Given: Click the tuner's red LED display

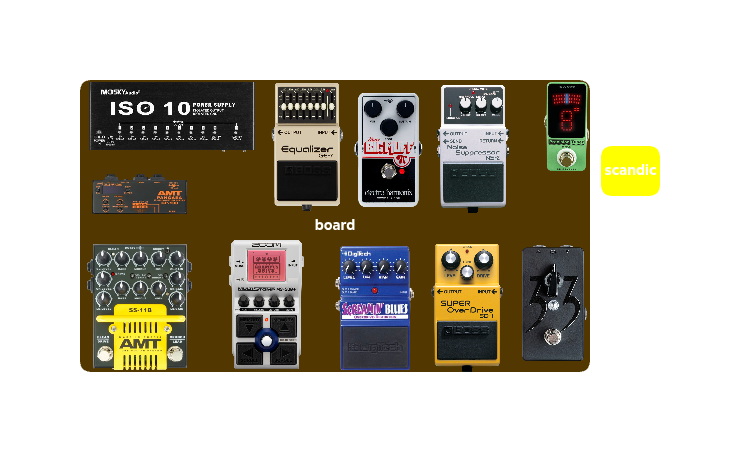Looking at the screenshot, I should coord(566,115).
